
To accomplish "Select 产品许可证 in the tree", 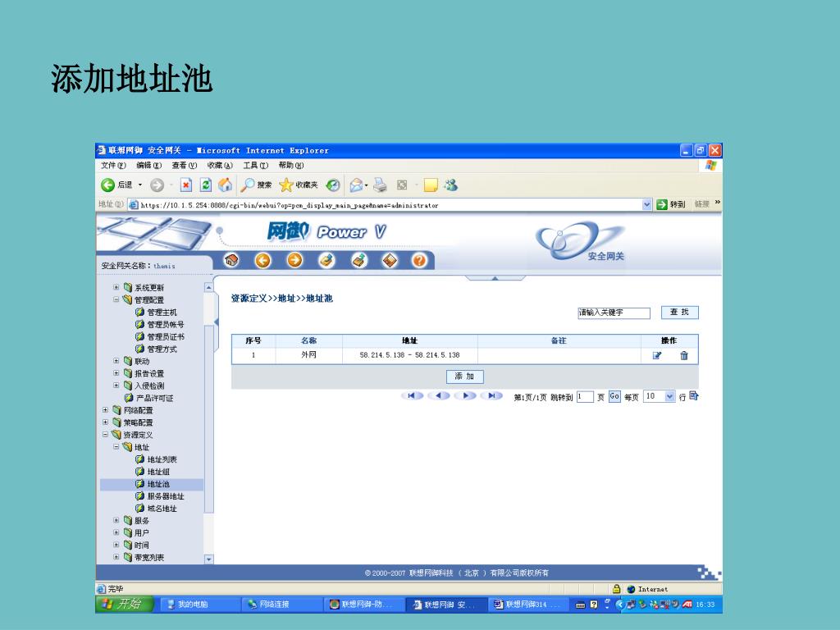I will coord(154,398).
